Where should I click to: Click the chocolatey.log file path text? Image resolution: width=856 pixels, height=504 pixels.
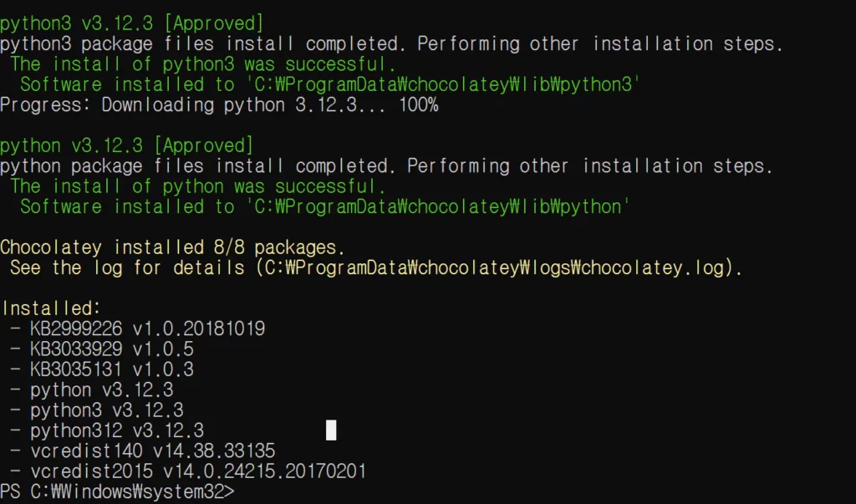pos(495,267)
